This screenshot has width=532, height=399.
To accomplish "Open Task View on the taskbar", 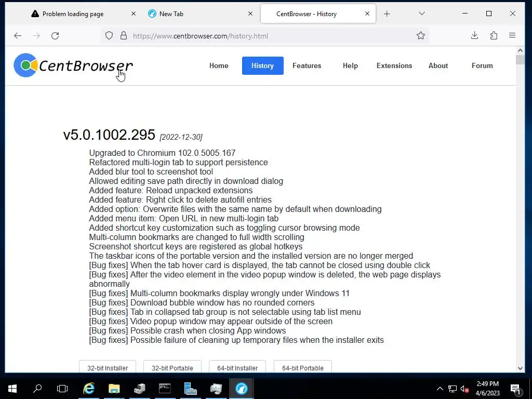I will [62, 389].
